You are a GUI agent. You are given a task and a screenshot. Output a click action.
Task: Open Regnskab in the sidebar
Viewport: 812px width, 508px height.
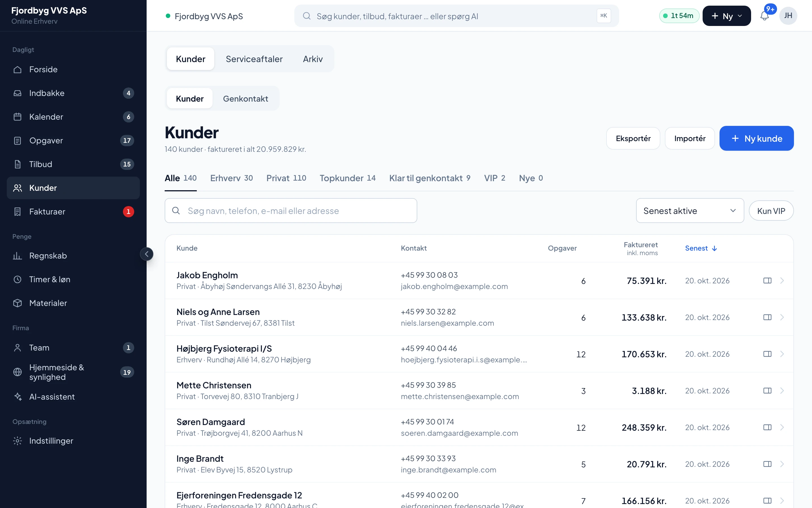[x=73, y=256]
